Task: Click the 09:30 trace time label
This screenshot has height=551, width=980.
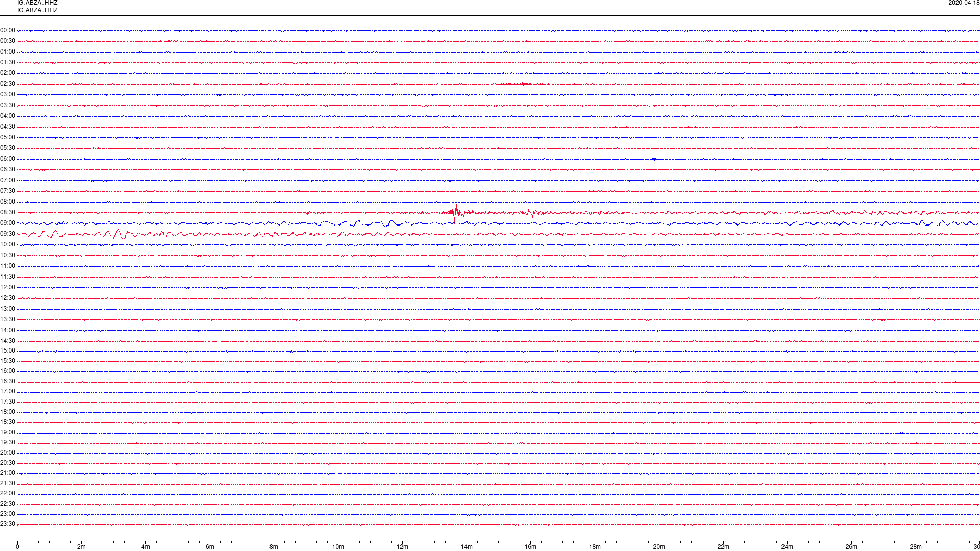Action: (8, 234)
